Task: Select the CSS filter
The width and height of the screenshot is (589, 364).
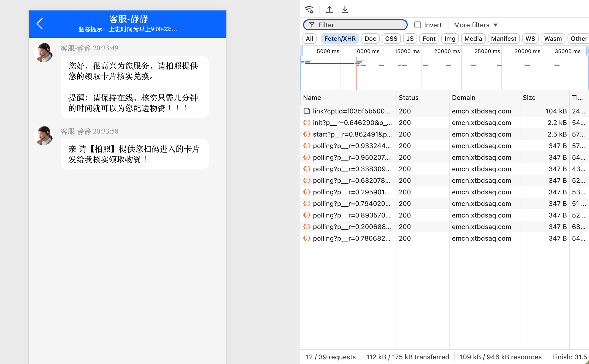Action: [391, 39]
